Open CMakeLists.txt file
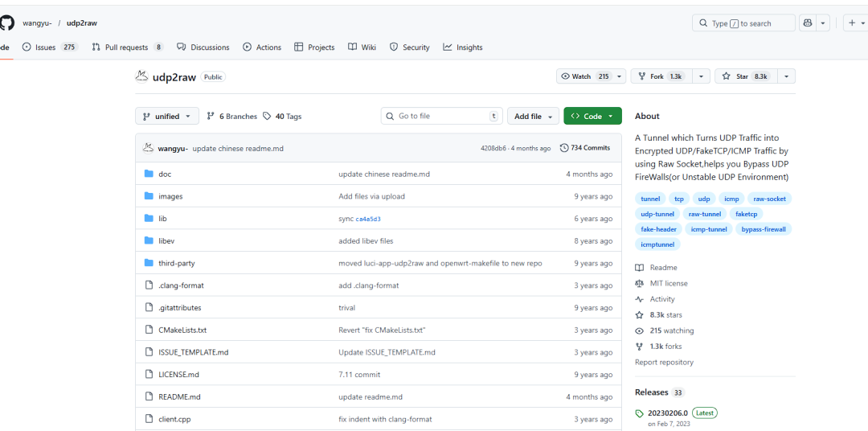This screenshot has width=868, height=431. [x=182, y=330]
